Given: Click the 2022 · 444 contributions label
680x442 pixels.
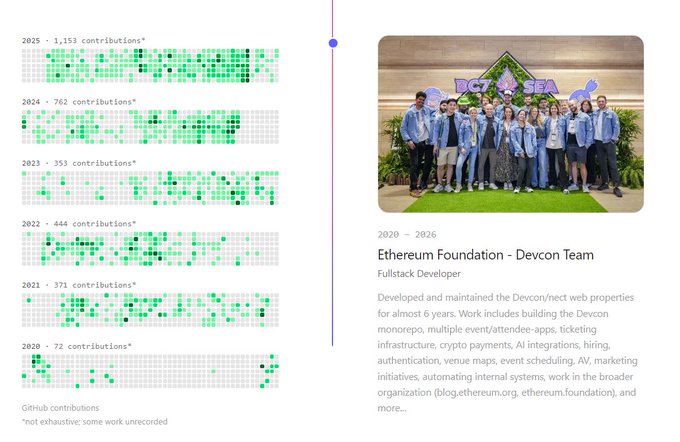Looking at the screenshot, I should click(78, 224).
